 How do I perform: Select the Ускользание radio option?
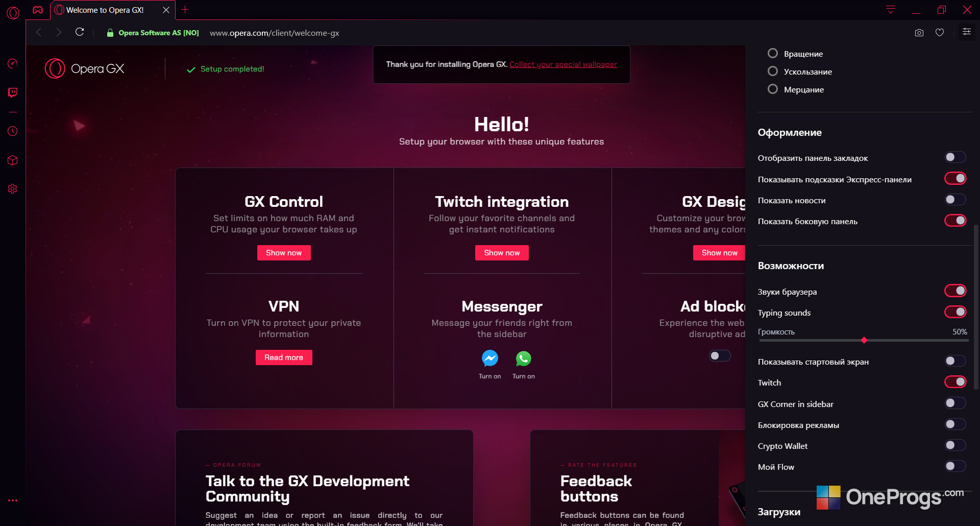(x=773, y=71)
